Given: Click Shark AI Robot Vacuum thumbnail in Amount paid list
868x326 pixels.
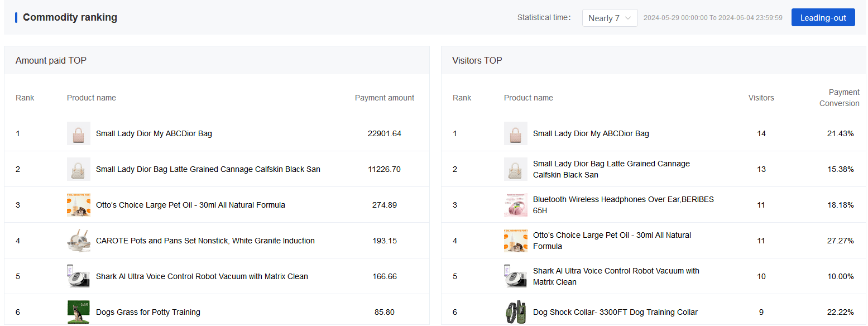Looking at the screenshot, I should point(79,276).
